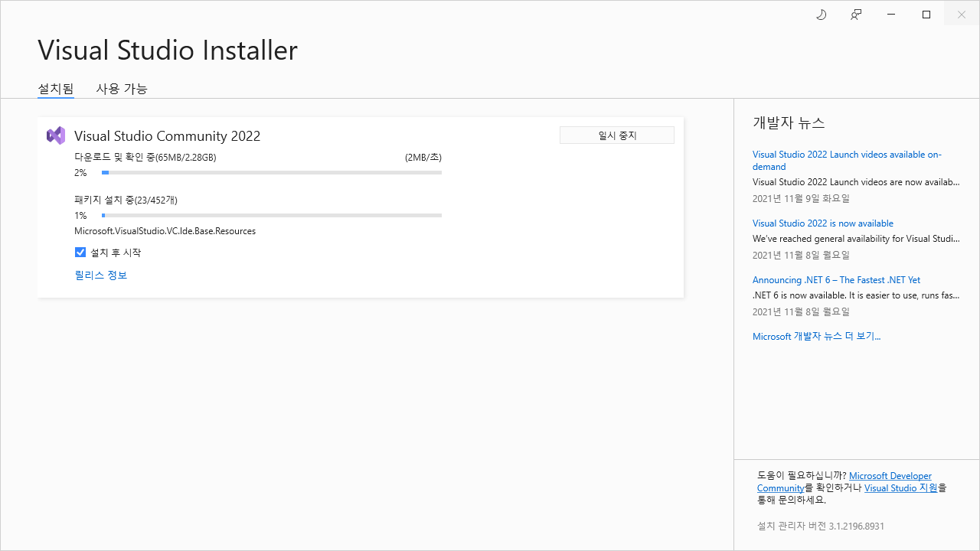Uncheck the 설치 후 시작 checkbox

pos(80,253)
